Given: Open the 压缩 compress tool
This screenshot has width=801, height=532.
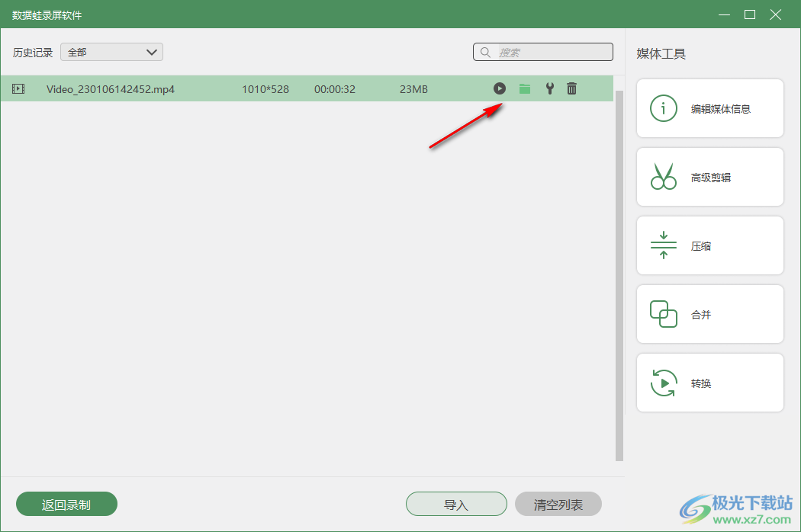Looking at the screenshot, I should pyautogui.click(x=710, y=245).
